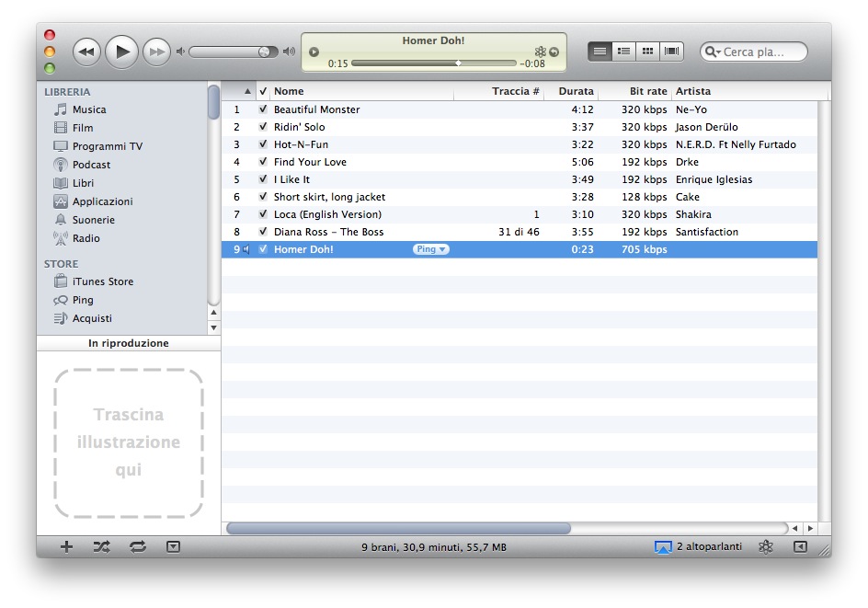Open iTunes Store in the sidebar
868x608 pixels.
tap(102, 281)
